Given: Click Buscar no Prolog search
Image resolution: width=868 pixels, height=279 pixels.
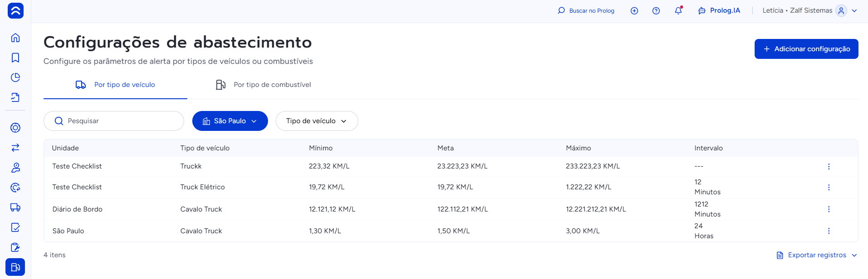Looking at the screenshot, I should pos(586,10).
